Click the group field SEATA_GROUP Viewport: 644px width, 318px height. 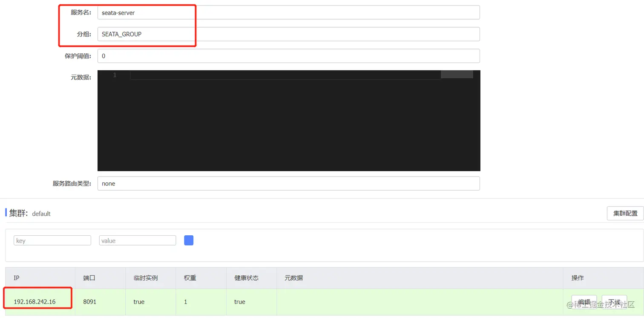point(288,34)
